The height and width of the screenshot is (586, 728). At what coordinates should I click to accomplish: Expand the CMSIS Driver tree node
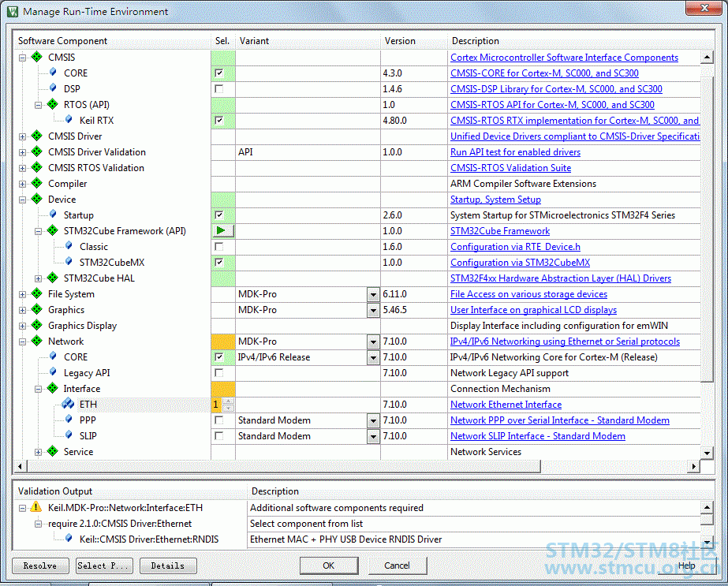tap(22, 137)
